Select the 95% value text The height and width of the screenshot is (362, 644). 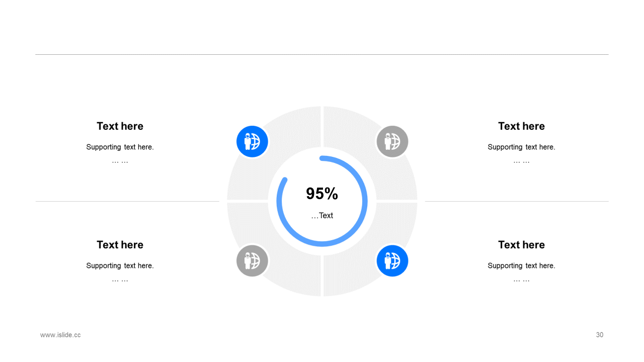point(322,194)
